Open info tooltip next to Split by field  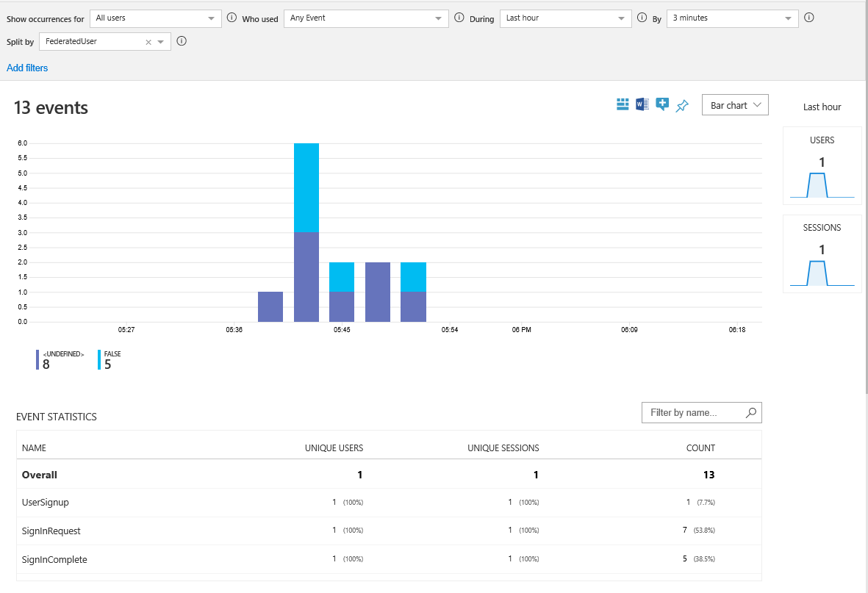point(182,41)
